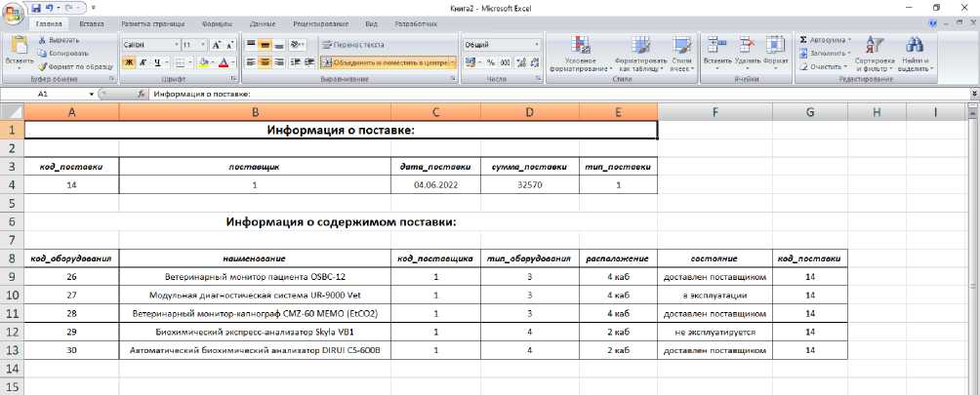Activate Формат по образцу painter
This screenshot has width=980, height=395.
click(75, 66)
